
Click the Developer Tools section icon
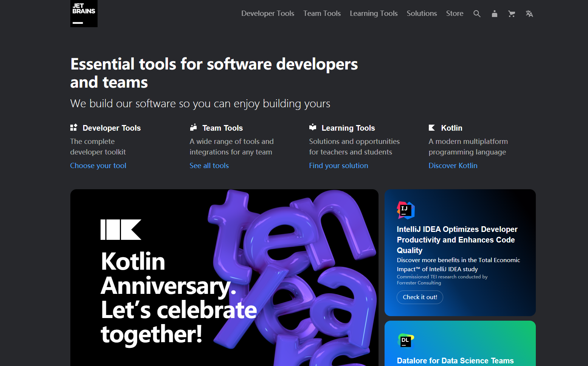(x=74, y=127)
